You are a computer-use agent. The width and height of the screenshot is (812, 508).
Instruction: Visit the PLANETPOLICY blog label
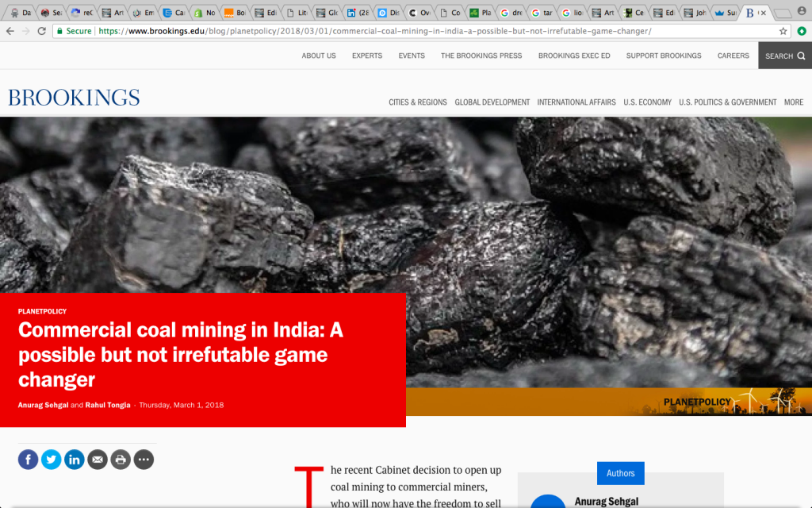(x=42, y=311)
